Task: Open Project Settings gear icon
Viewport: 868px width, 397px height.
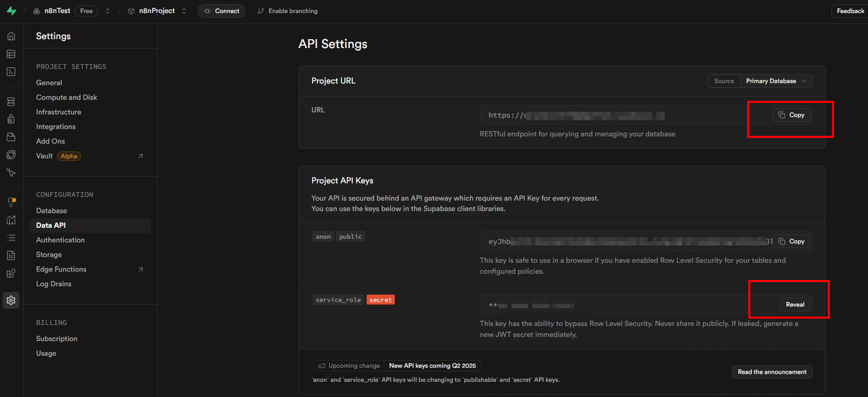Action: 11,300
